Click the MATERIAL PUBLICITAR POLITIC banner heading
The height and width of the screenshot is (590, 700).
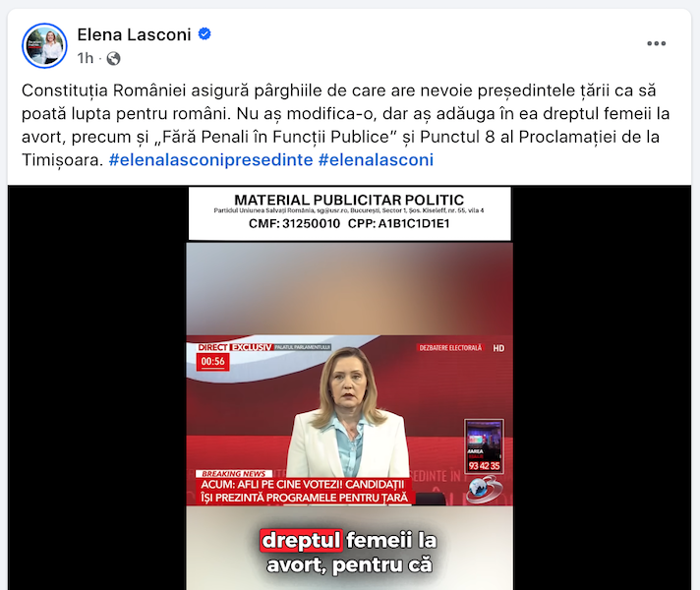pos(349,200)
